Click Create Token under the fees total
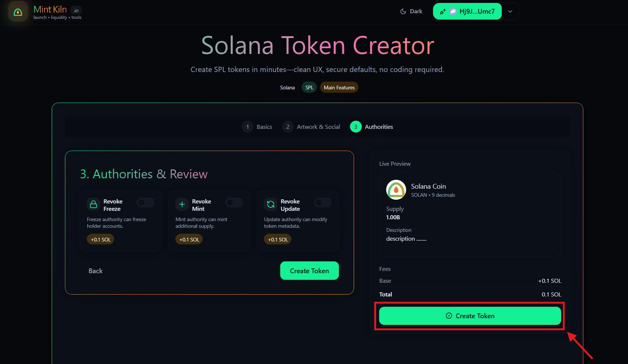Screen dimensions: 628x364 (x=470, y=316)
